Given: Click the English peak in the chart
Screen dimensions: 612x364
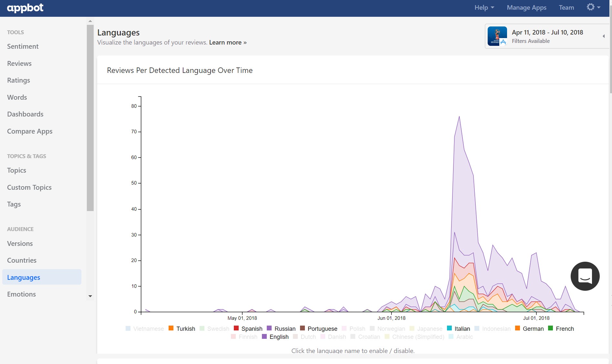Looking at the screenshot, I should [x=459, y=117].
